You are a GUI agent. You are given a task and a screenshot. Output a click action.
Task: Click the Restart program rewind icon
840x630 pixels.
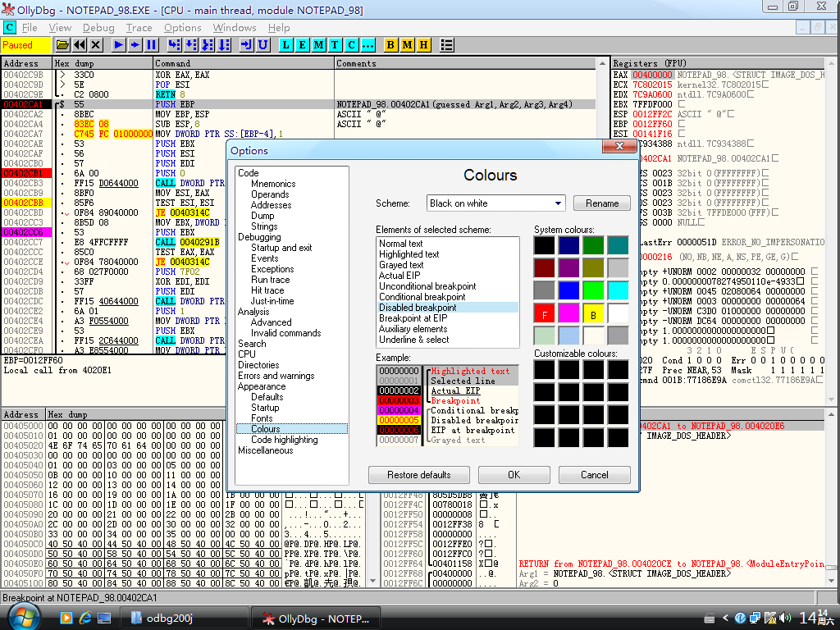[x=80, y=44]
